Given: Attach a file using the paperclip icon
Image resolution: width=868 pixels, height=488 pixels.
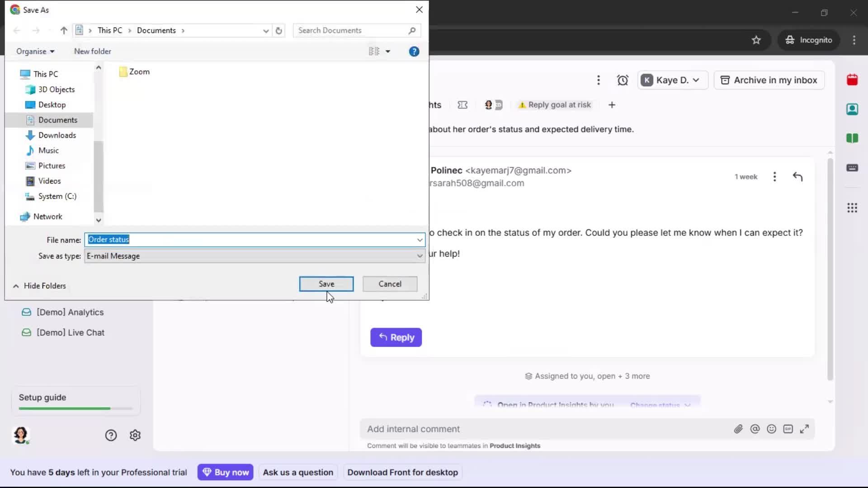Looking at the screenshot, I should pos(739,429).
